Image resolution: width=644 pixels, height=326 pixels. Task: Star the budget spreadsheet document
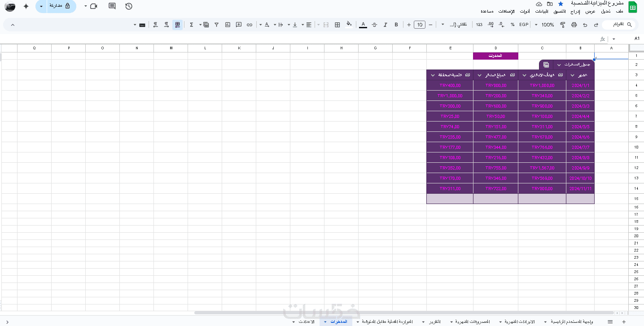coord(561,4)
